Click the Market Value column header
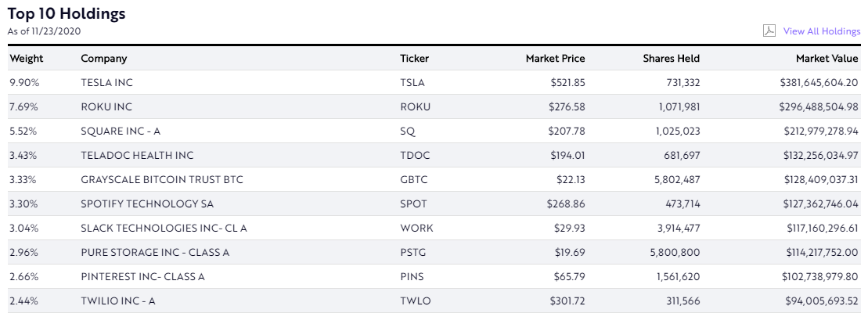The width and height of the screenshot is (868, 324). (827, 59)
